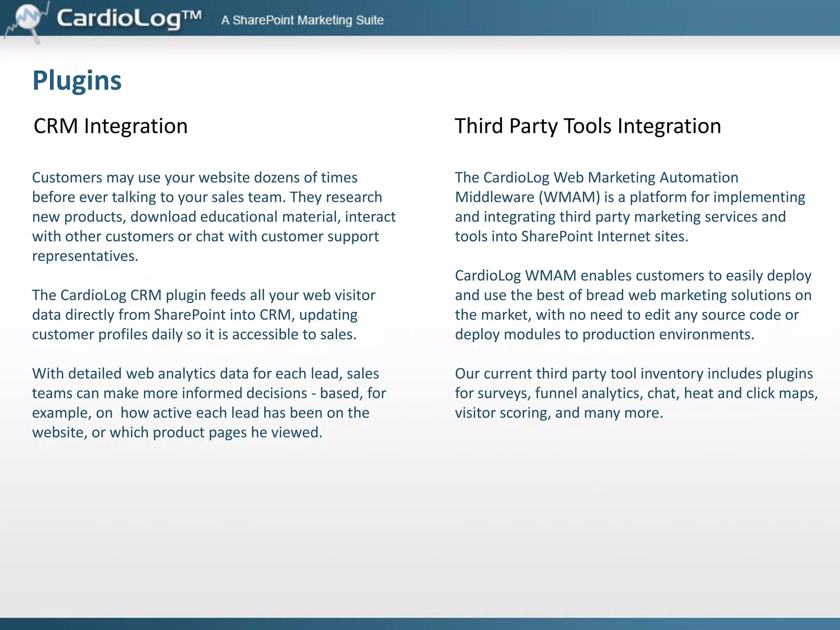
Task: Click the word 'SharePoint' in CRM paragraph
Action: click(x=189, y=315)
